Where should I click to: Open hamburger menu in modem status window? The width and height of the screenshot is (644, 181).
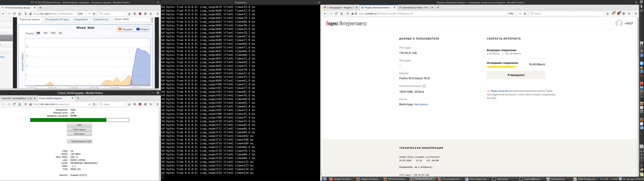[x=157, y=104]
